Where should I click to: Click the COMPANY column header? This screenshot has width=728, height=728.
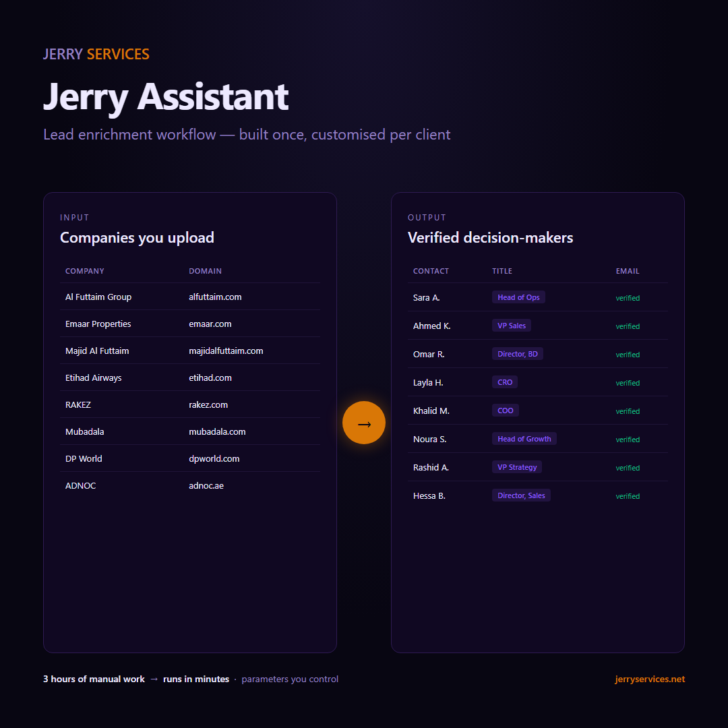tap(84, 271)
